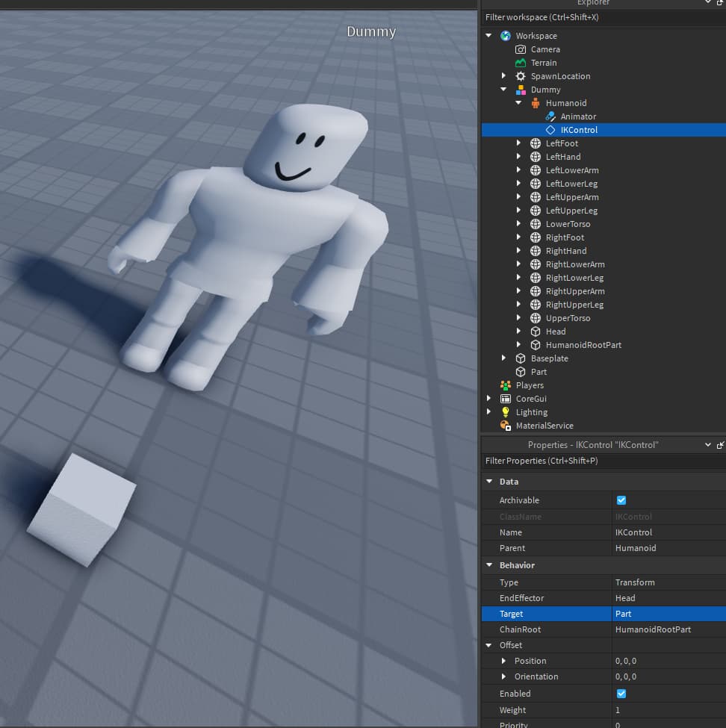726x728 pixels.
Task: Select the Lighting bulb icon
Action: pyautogui.click(x=505, y=412)
